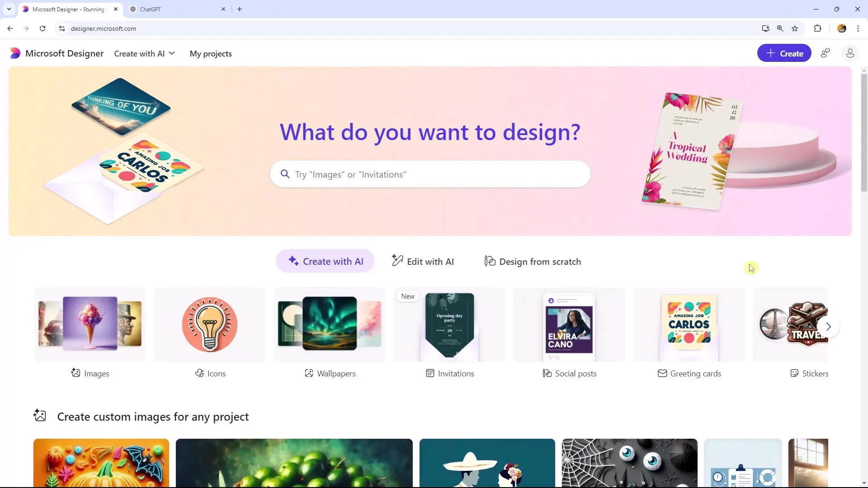Click the Images icon in gallery
The height and width of the screenshot is (488, 868).
pos(75,373)
